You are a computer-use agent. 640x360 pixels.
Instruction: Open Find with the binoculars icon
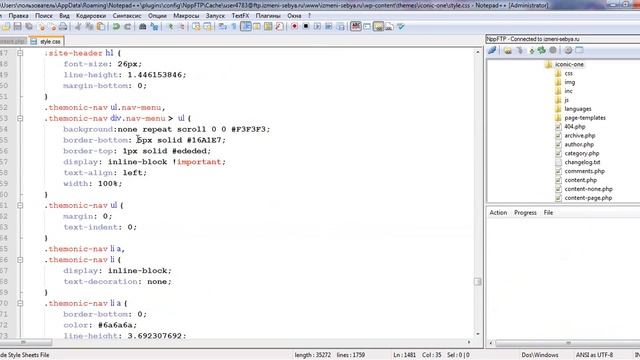click(142, 27)
